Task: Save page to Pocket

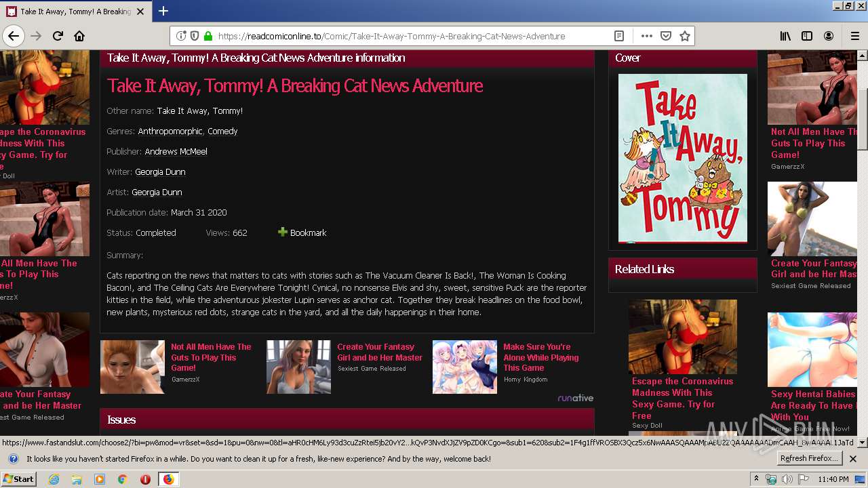Action: (x=666, y=36)
